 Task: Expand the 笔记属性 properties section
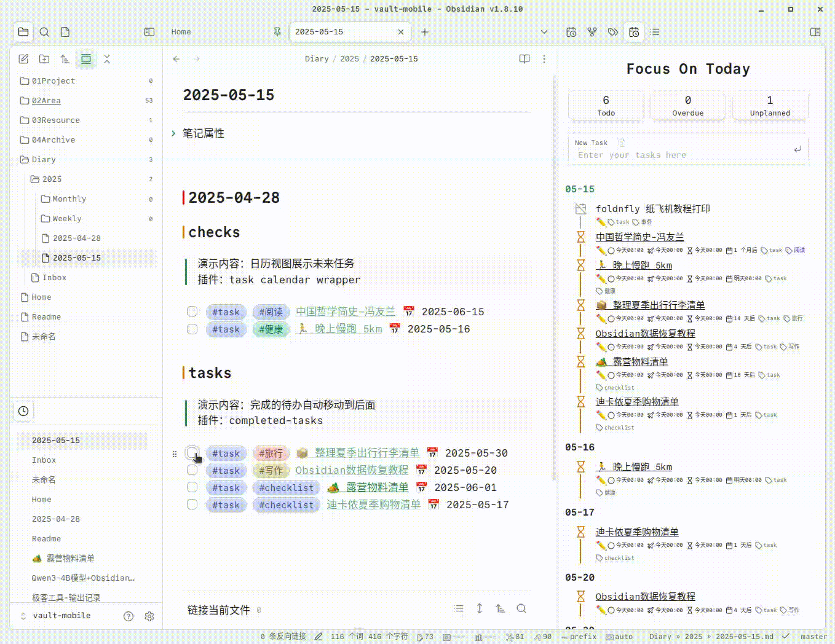pos(174,133)
